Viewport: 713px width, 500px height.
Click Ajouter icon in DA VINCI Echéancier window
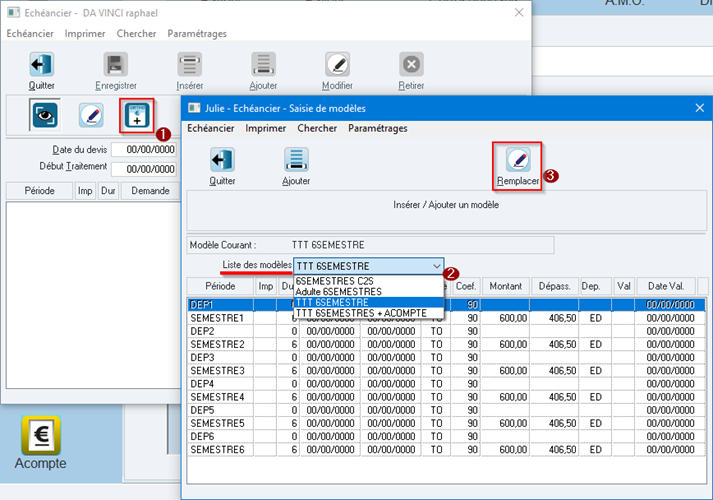(263, 65)
